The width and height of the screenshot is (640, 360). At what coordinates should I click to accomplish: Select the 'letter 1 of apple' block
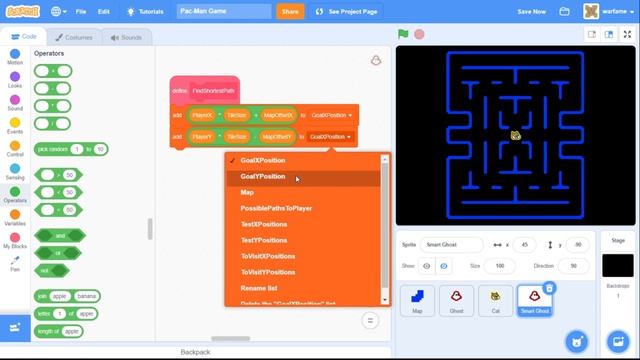(x=66, y=313)
